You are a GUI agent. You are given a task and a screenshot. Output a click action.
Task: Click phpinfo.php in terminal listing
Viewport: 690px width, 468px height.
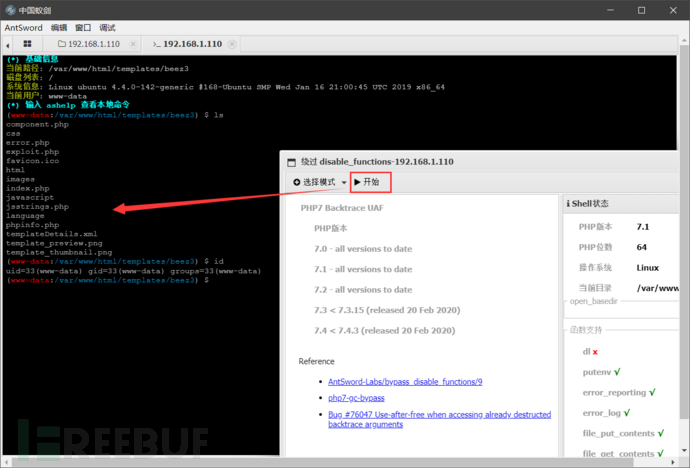(33, 225)
